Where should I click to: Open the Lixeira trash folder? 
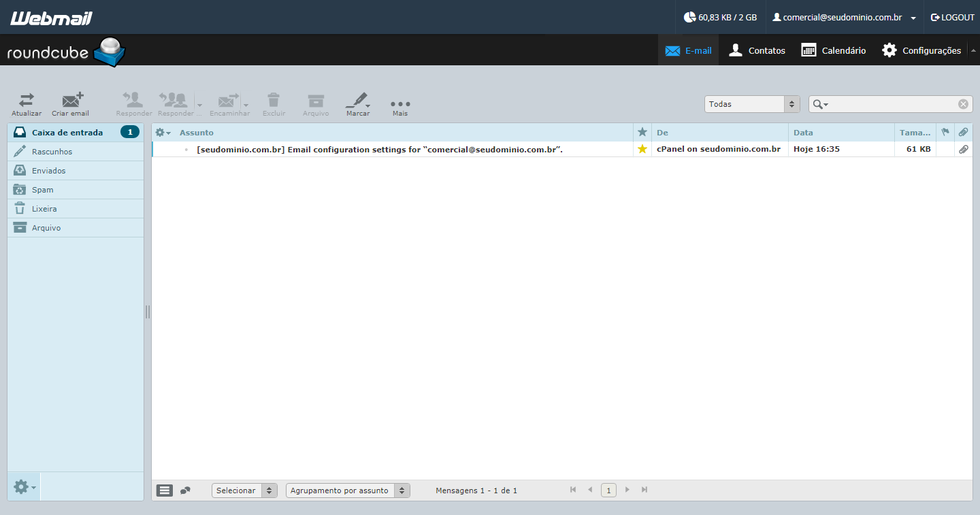76,209
